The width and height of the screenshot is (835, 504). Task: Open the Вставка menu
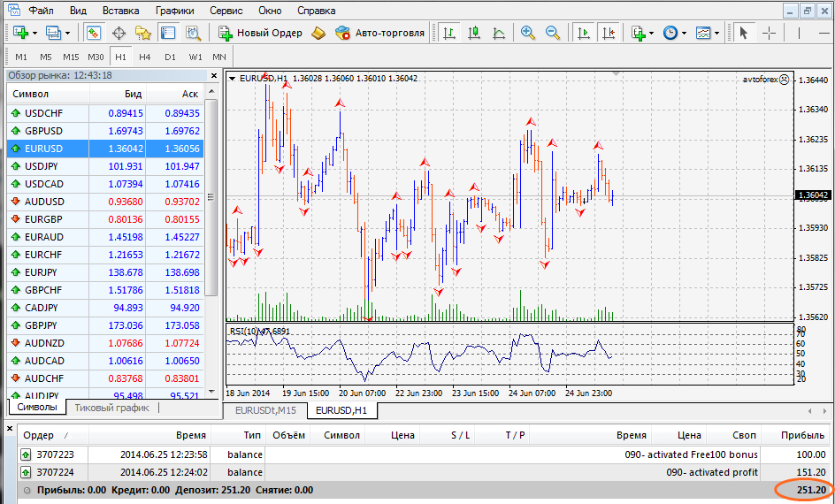click(x=121, y=11)
